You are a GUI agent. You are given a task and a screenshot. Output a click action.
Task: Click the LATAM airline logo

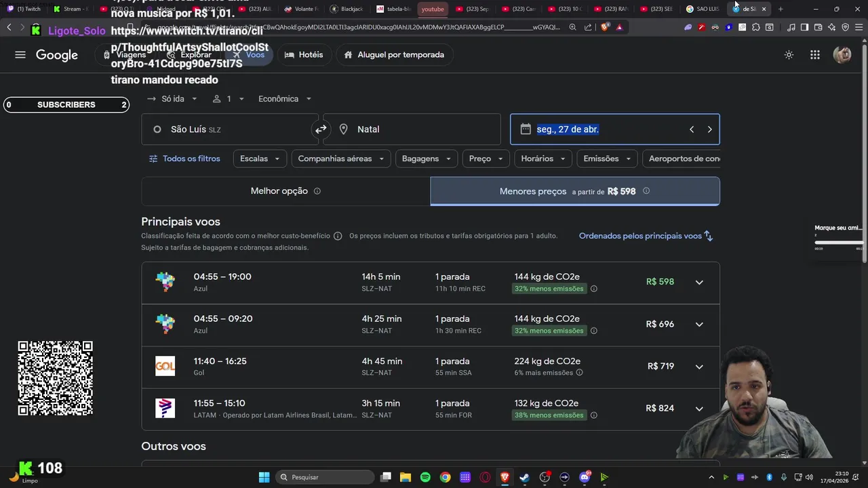[165, 408]
